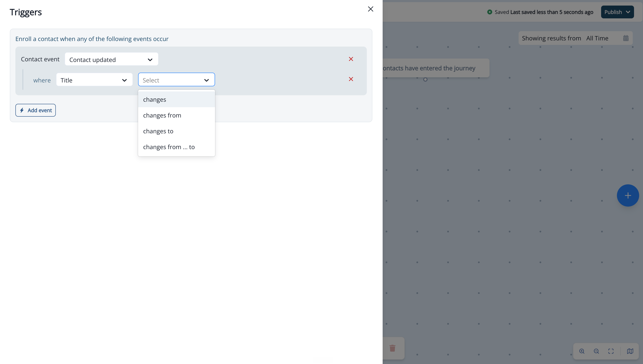Viewport: 643px width, 364px height.
Task: Open the All Time results range
Action: (x=597, y=38)
